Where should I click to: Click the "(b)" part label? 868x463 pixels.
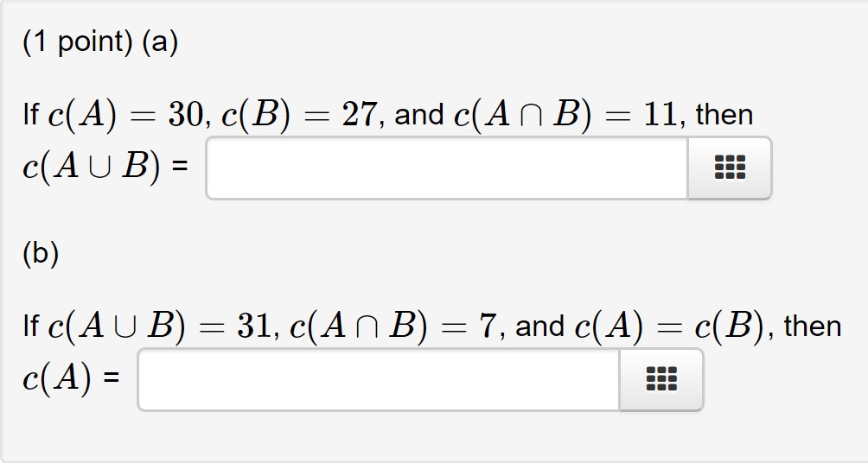click(41, 254)
